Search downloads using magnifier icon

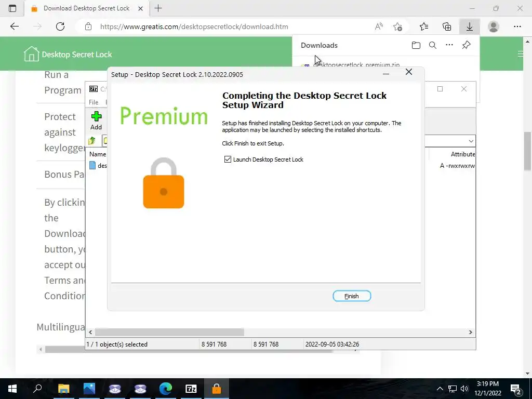click(x=433, y=45)
